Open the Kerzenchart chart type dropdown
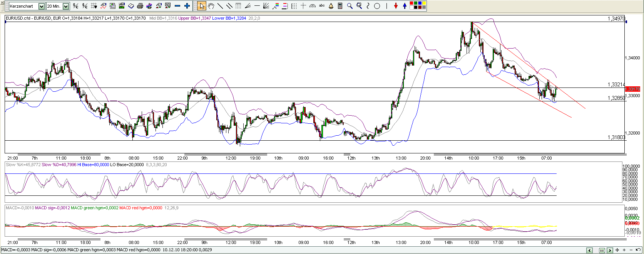 tap(42, 6)
